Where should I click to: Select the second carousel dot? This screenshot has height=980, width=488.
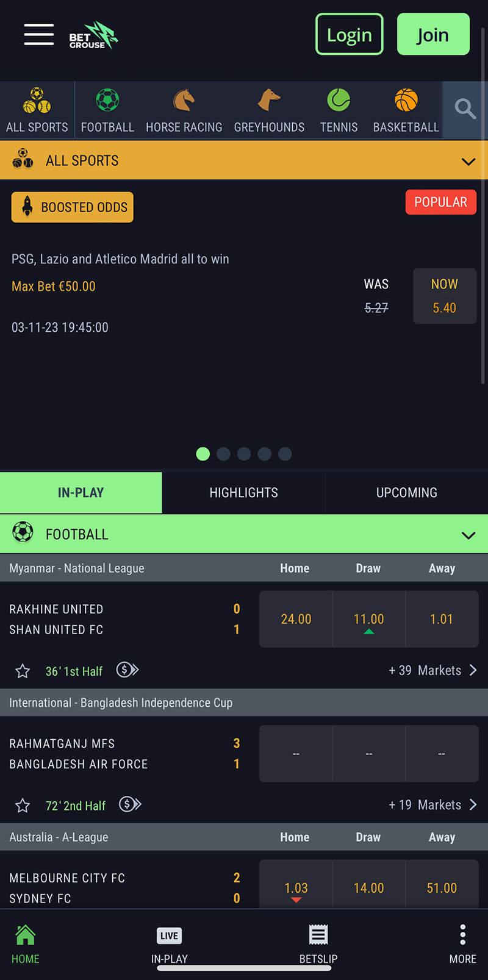pyautogui.click(x=223, y=454)
